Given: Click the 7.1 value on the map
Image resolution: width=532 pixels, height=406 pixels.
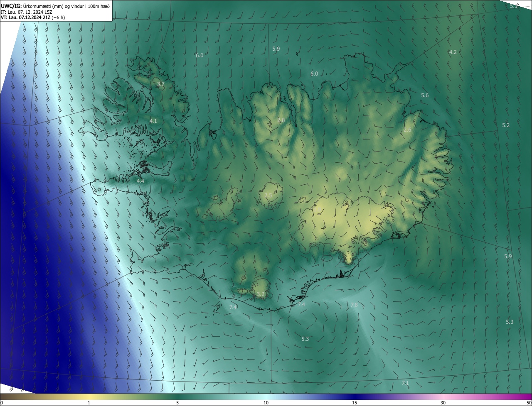Looking at the screenshot, I should pos(405,383).
